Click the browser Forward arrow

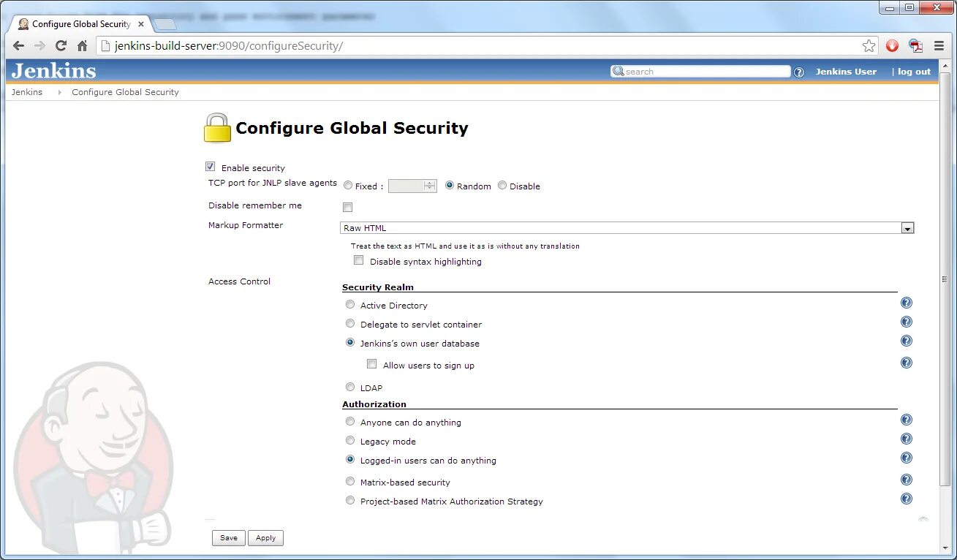40,46
